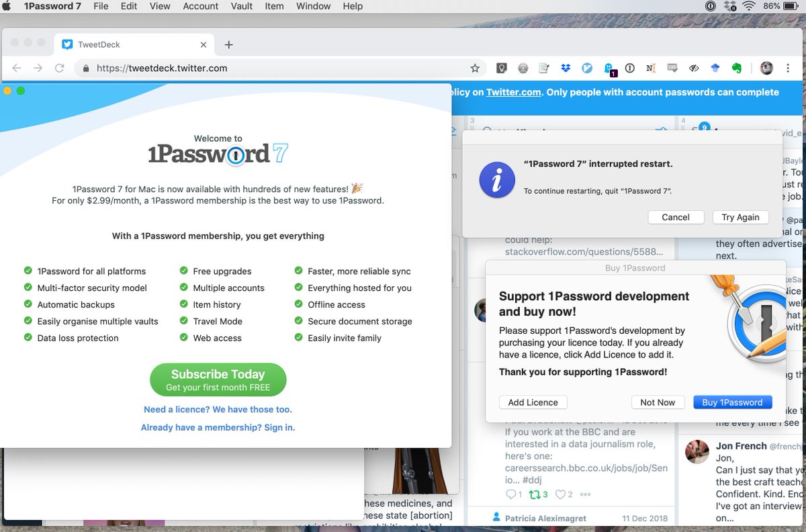Open the Vault menu

coord(242,6)
